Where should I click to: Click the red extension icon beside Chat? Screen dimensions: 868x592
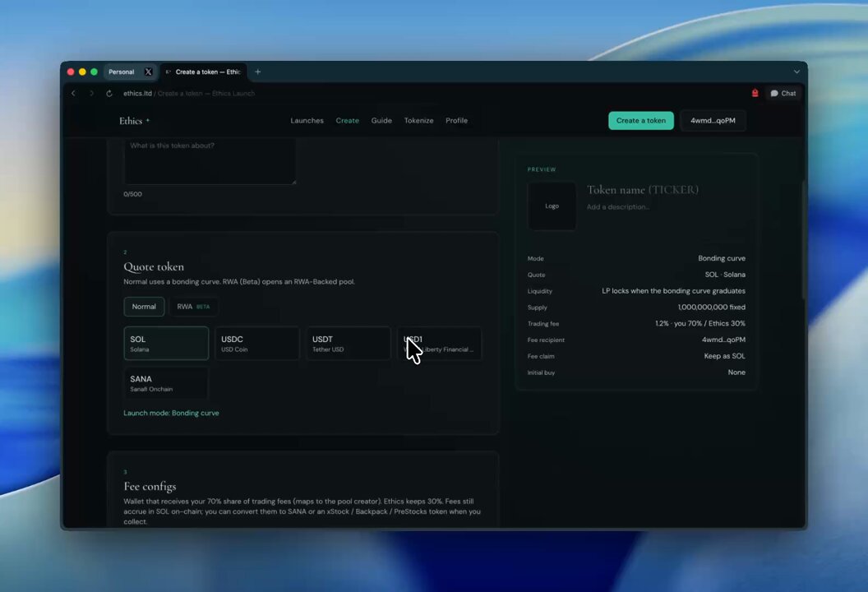point(755,93)
